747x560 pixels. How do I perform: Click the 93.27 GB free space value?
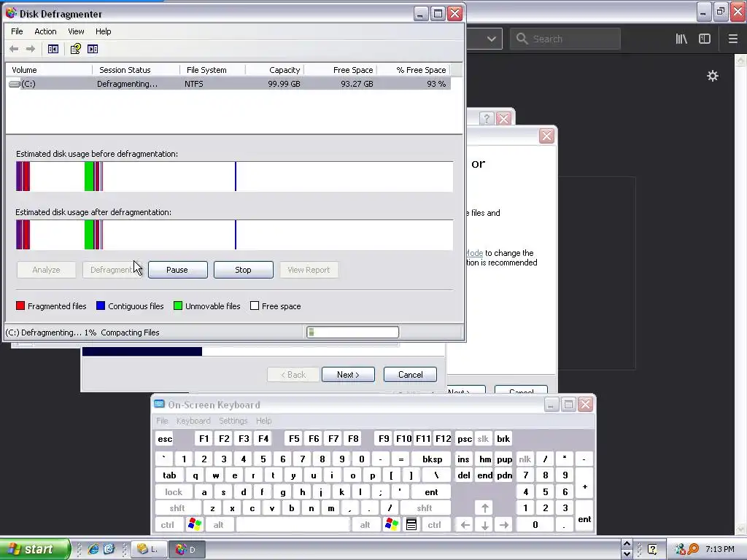pos(356,84)
